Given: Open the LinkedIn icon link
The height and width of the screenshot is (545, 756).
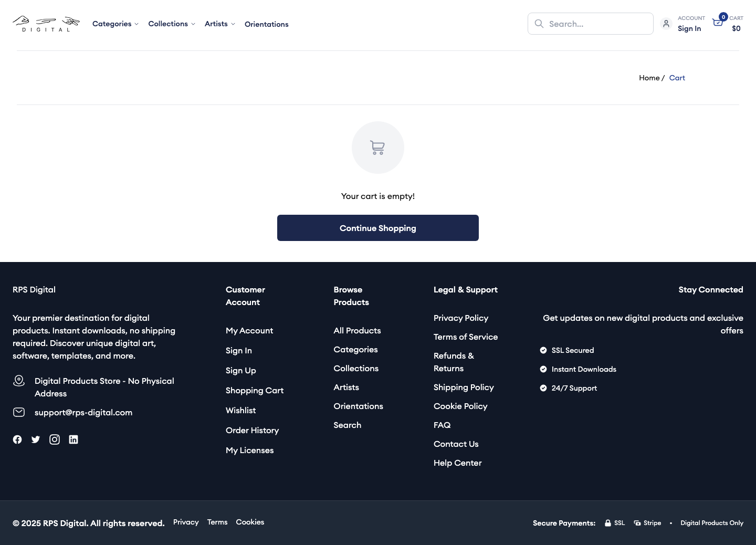Looking at the screenshot, I should (73, 439).
